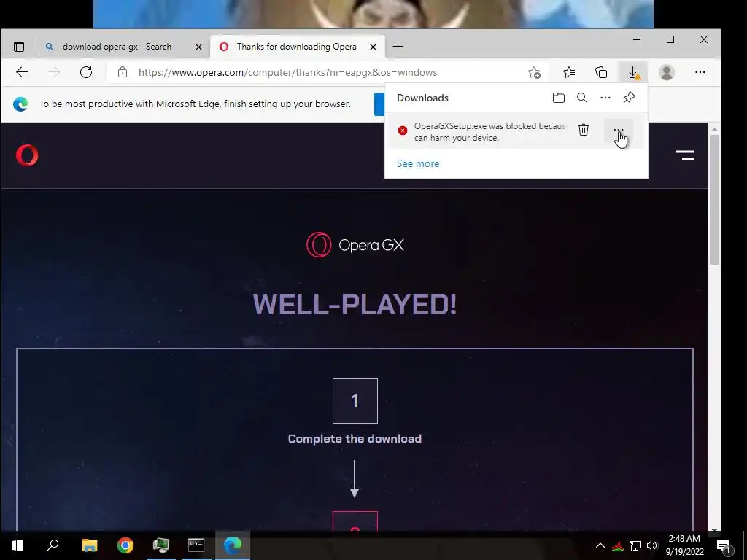Open Windows Start menu

coord(18,545)
